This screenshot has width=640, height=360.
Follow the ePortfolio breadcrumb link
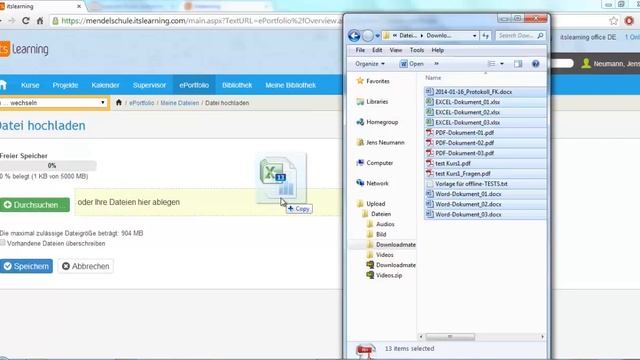click(142, 103)
